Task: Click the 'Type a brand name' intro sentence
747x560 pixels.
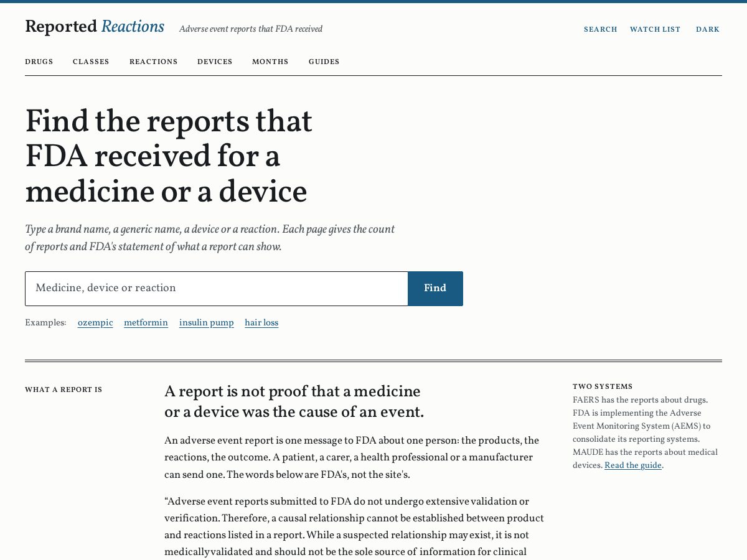Action: [210, 238]
